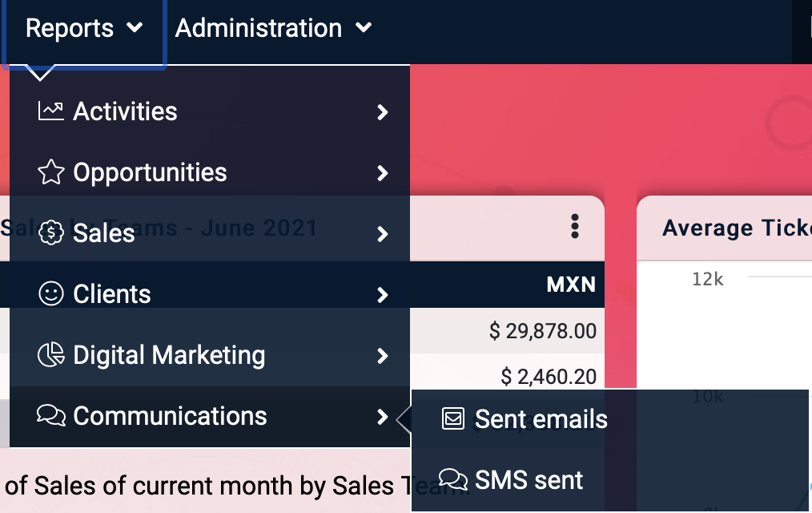Click the Clients smiley face icon

tap(50, 294)
